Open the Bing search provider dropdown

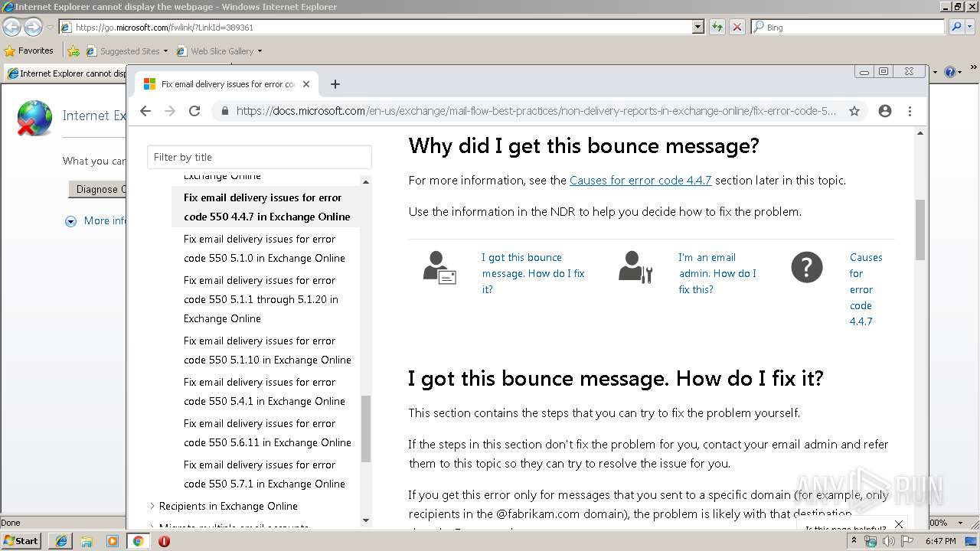pyautogui.click(x=971, y=27)
